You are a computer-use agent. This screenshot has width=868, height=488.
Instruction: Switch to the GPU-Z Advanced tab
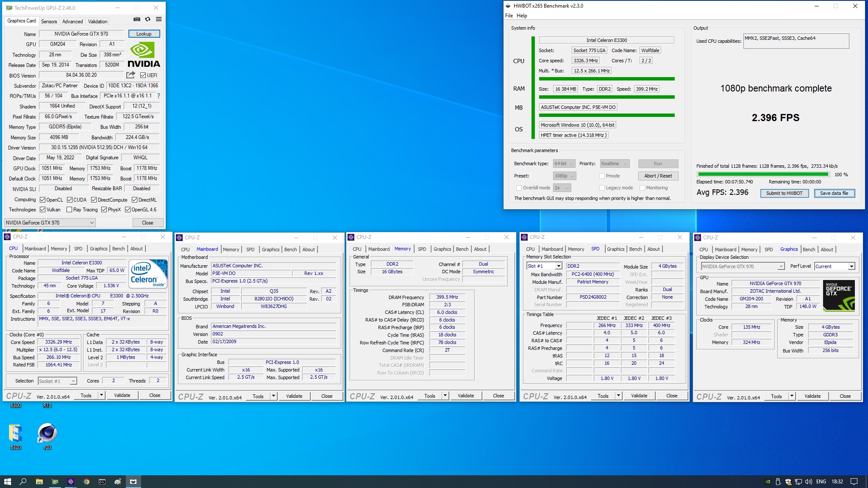pos(72,21)
